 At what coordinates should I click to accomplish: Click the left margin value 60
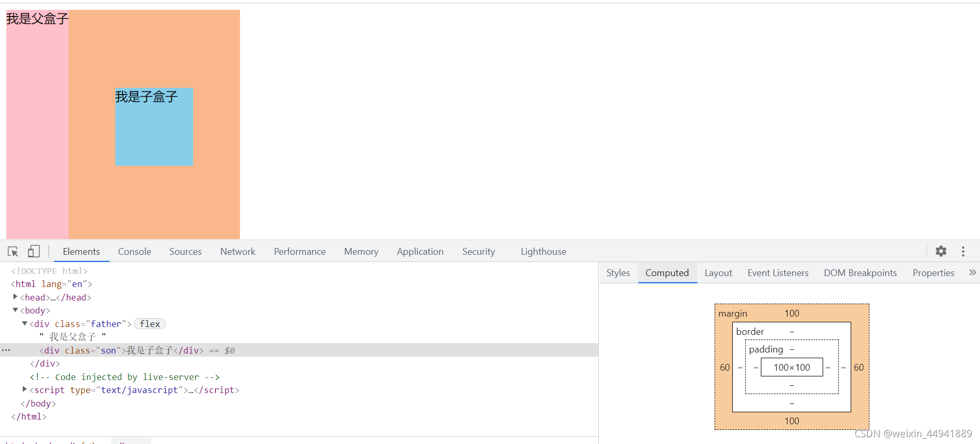click(724, 368)
